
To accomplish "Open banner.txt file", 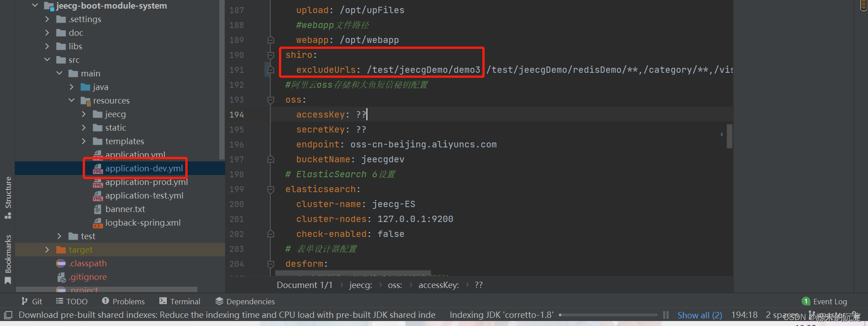I will [x=125, y=209].
